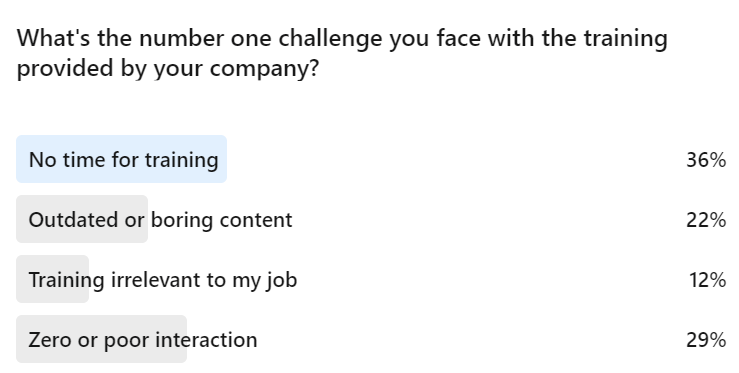Screen dimensions: 739x373
Task: Click the word "company?" in the poll question
Action: (264, 69)
